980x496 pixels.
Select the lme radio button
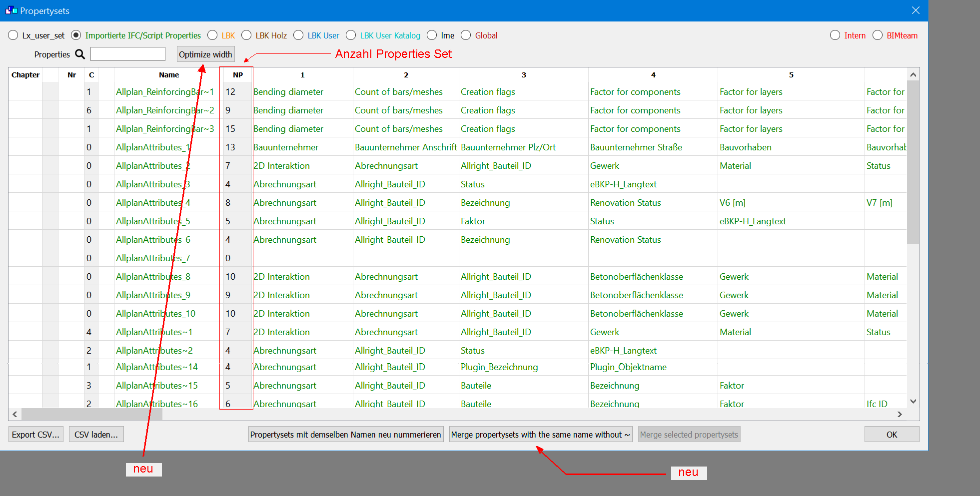(x=432, y=35)
